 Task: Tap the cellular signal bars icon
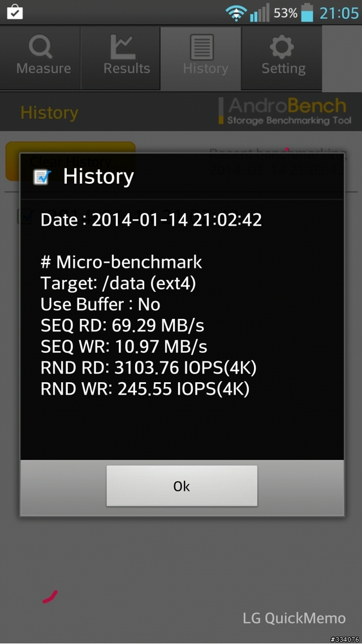pyautogui.click(x=259, y=13)
